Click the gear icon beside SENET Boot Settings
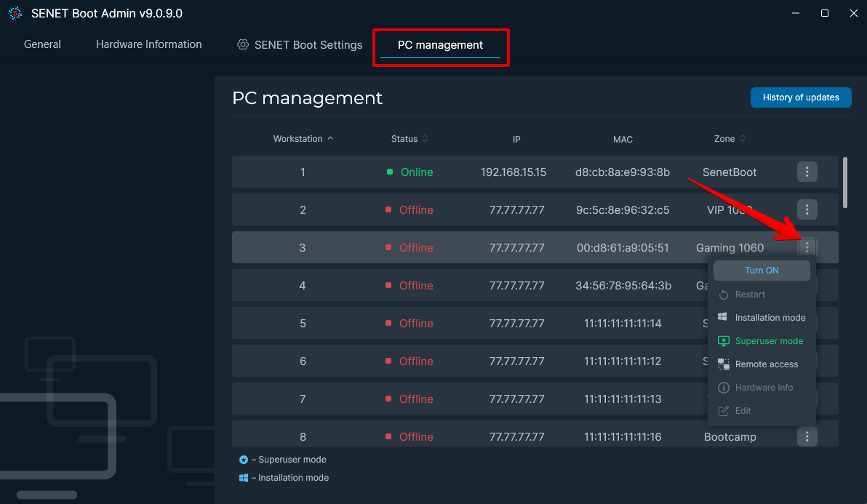Viewport: 867px width, 504px height. (242, 44)
